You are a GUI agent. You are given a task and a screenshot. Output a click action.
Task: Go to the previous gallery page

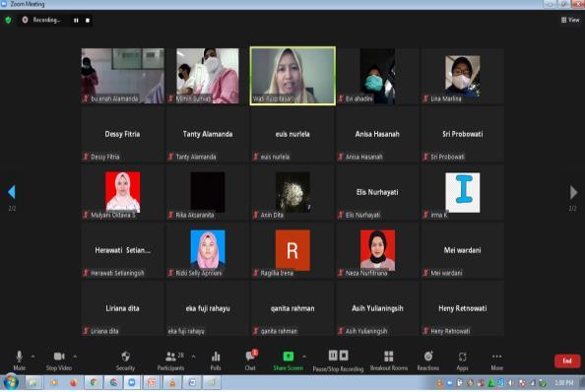(x=12, y=192)
